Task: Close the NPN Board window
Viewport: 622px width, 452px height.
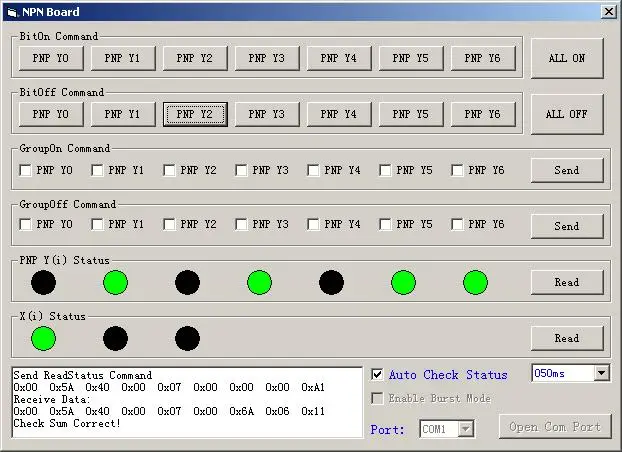Action: click(608, 12)
